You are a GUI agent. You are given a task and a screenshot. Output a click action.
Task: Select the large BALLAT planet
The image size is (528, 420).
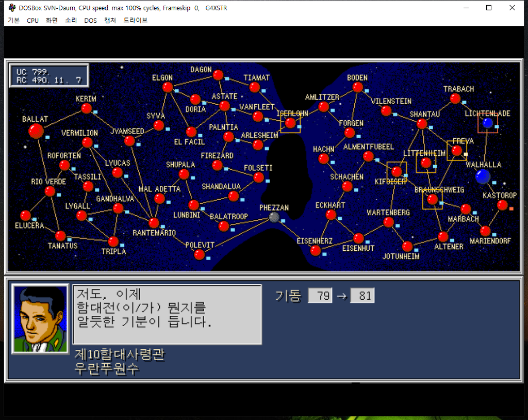point(36,131)
